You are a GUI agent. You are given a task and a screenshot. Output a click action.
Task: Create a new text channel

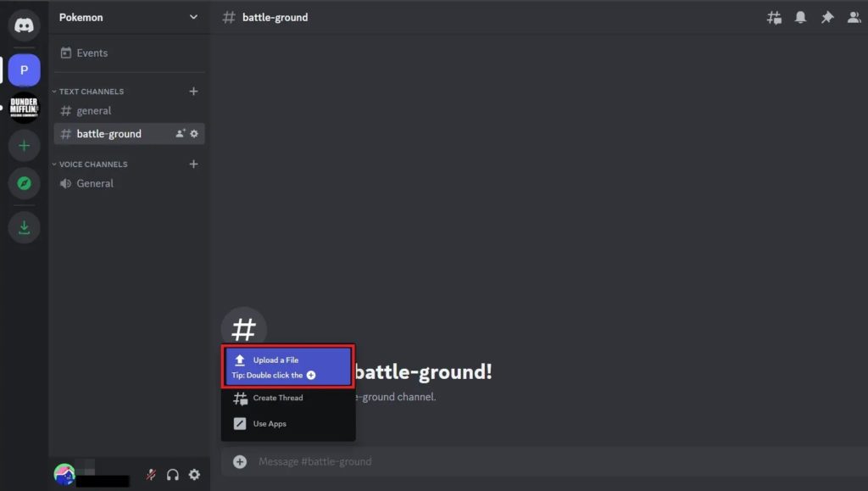pyautogui.click(x=193, y=92)
